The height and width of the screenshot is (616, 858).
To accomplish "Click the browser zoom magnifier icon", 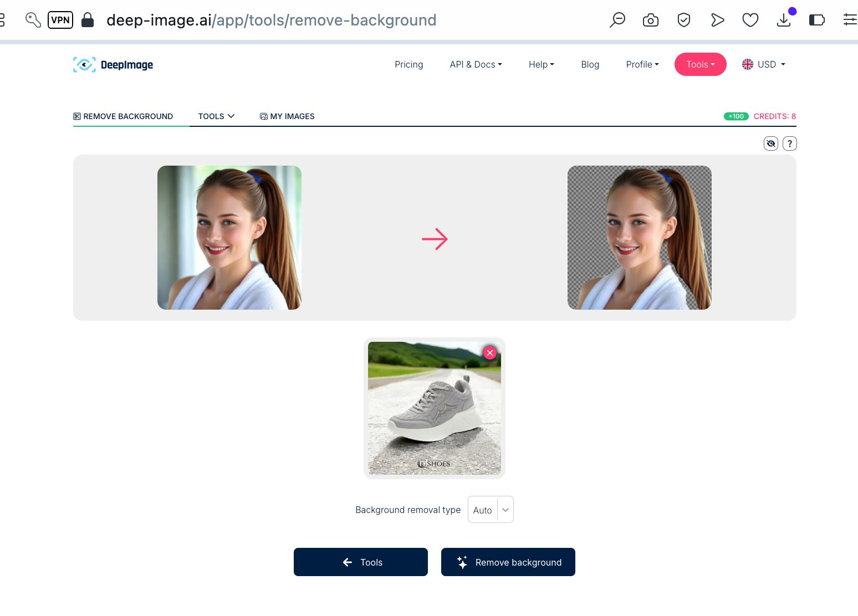I will [x=617, y=20].
